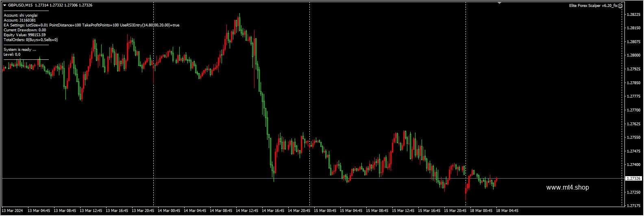Click the '13 Mar 2024' time axis label

13,211
